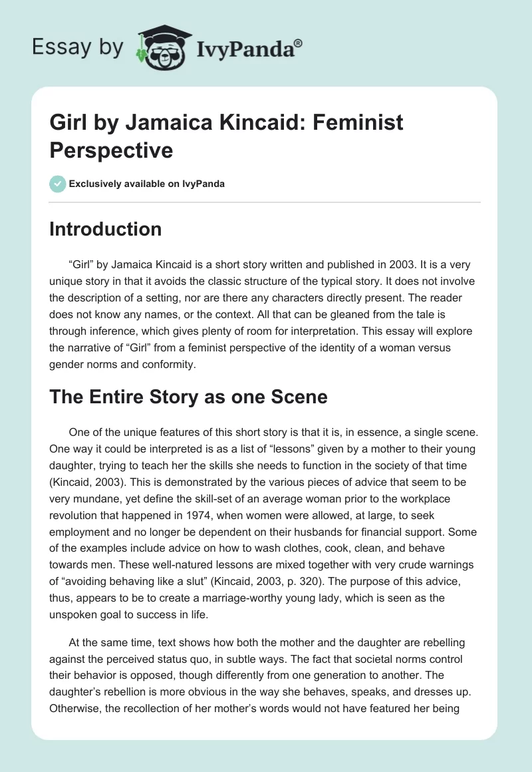The image size is (532, 772).
Task: Click the green verified checkmark badge
Action: tap(58, 184)
